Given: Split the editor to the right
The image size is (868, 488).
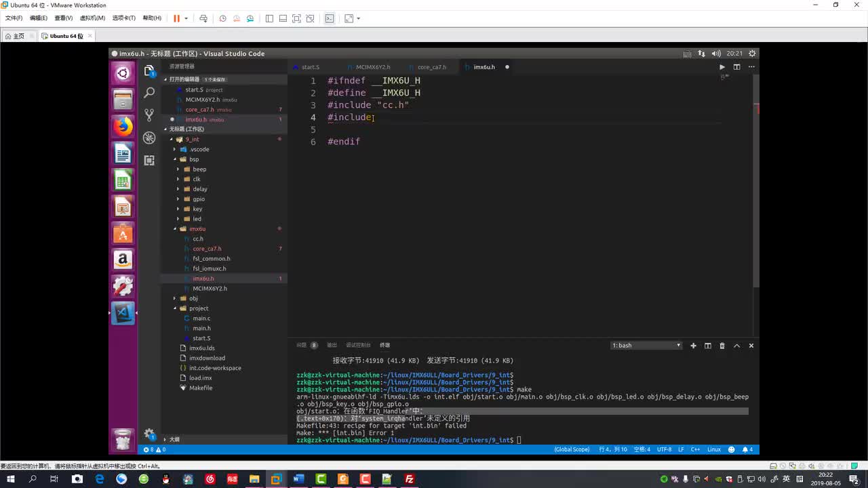Looking at the screenshot, I should pyautogui.click(x=736, y=67).
